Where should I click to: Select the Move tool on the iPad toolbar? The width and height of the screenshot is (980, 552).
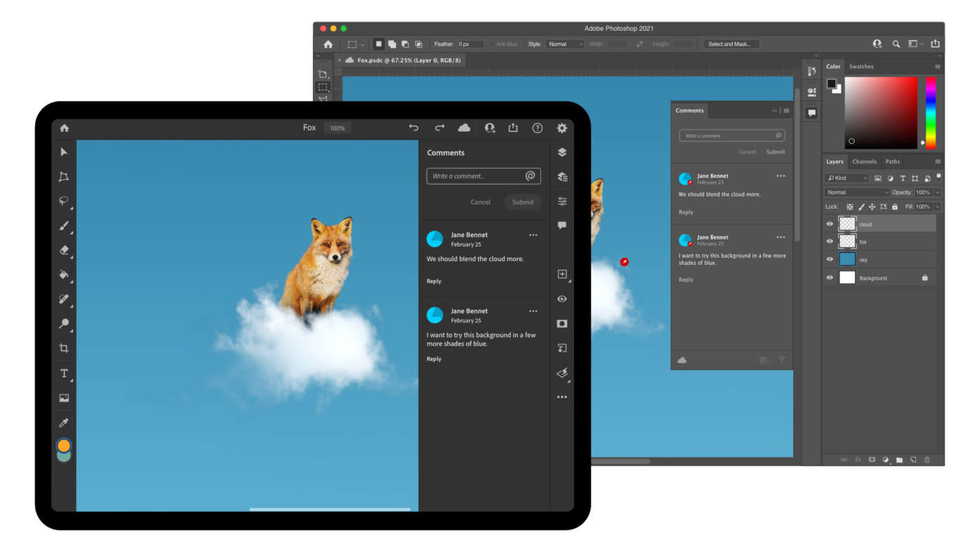click(x=63, y=151)
